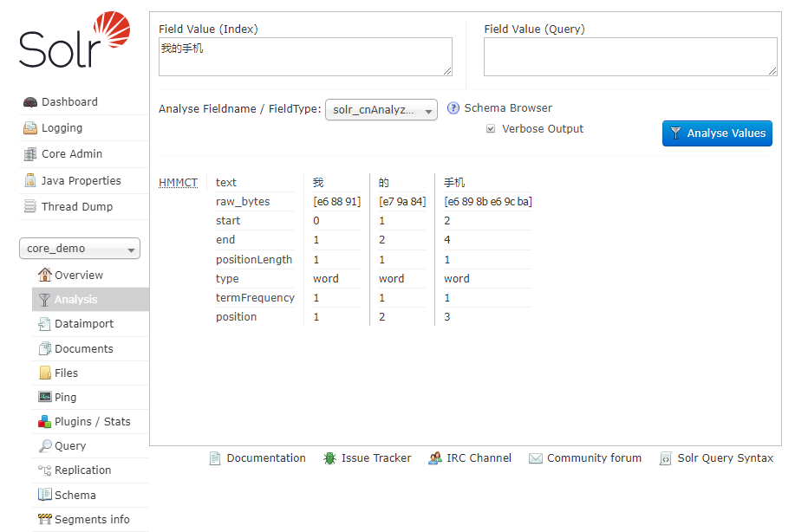Click the Dataimport page icon

tap(44, 324)
